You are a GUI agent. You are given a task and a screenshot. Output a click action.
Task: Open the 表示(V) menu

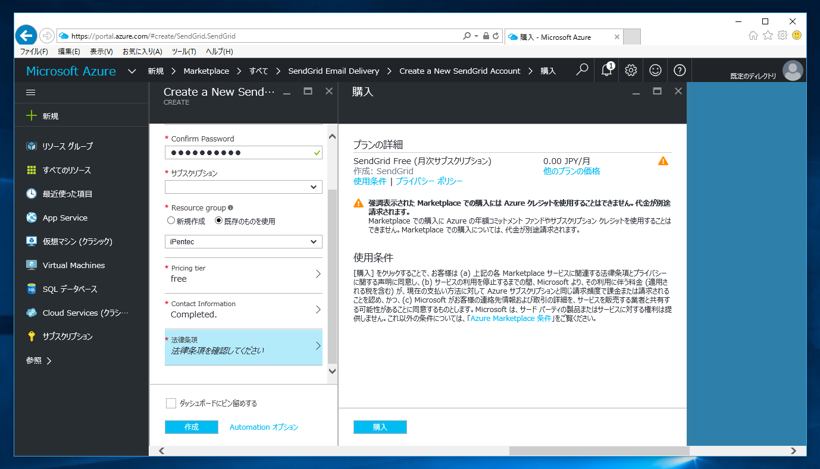(x=101, y=51)
